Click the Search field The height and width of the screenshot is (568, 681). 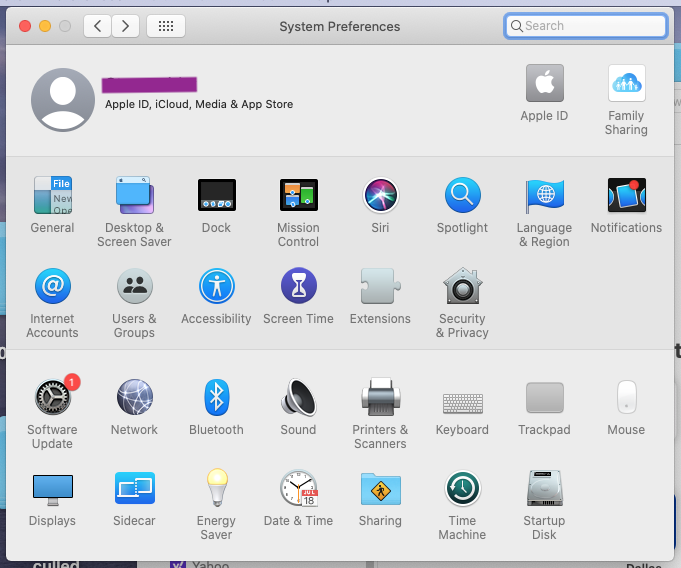[585, 26]
